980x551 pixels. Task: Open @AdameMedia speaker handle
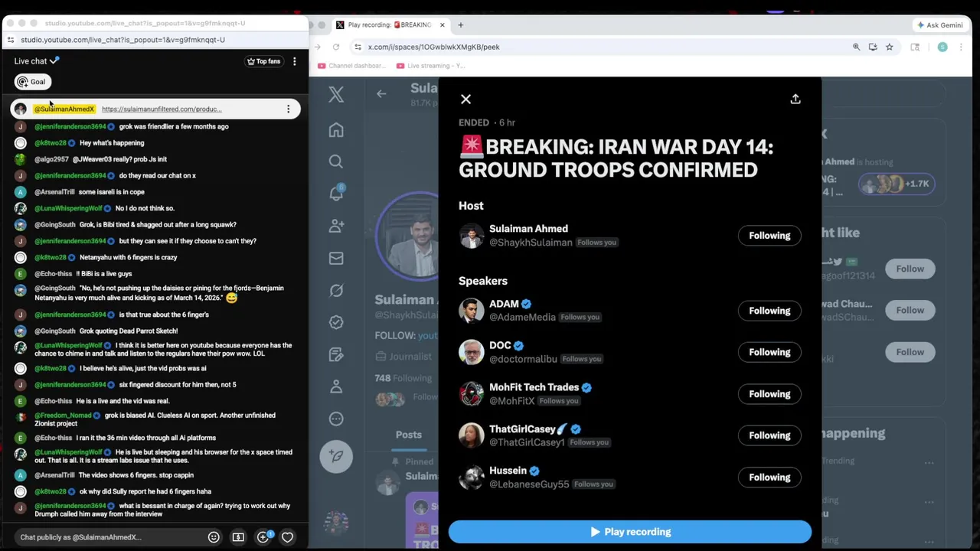pos(522,317)
